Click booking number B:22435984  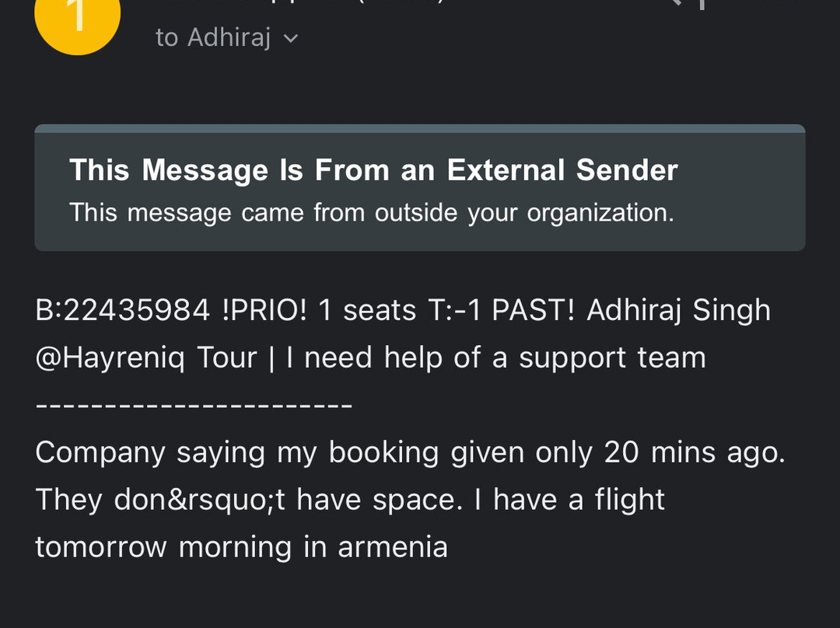[x=123, y=310]
